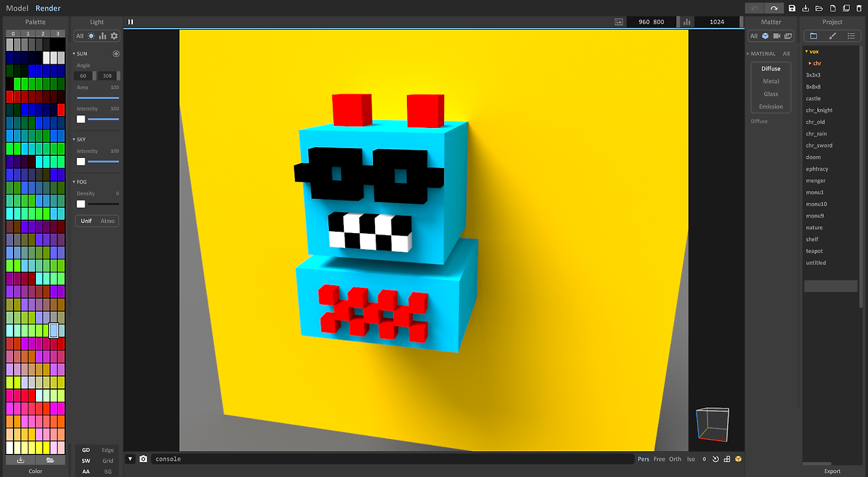This screenshot has width=868, height=477.
Task: Open the teapot file from the project list
Action: click(814, 251)
